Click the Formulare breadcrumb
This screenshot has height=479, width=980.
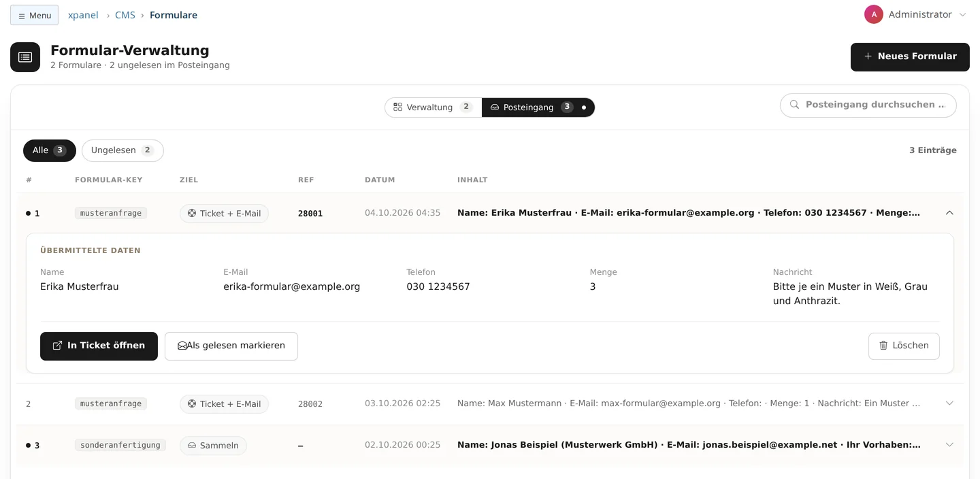pos(174,15)
